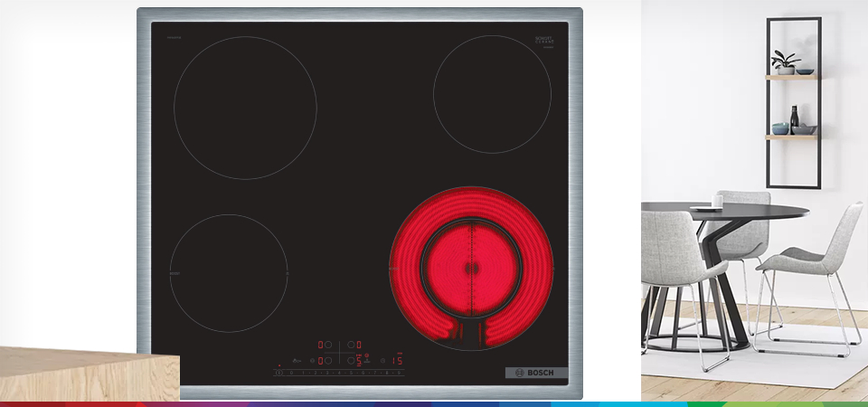Tap the clock timer icon

381,360
